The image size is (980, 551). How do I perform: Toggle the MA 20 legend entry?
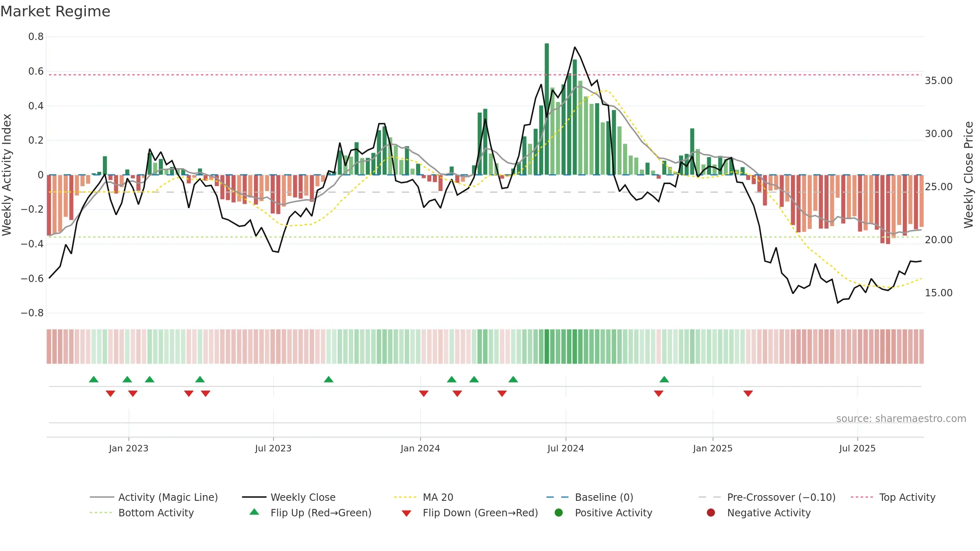tap(423, 497)
